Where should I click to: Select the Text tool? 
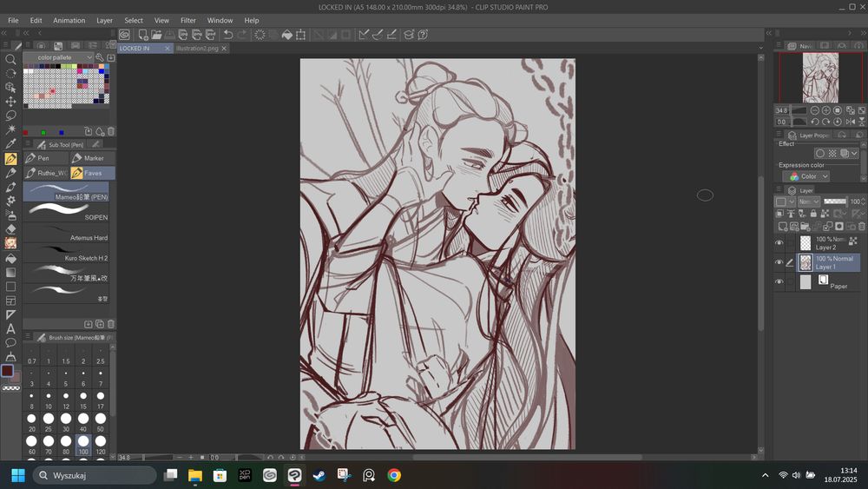pyautogui.click(x=10, y=328)
